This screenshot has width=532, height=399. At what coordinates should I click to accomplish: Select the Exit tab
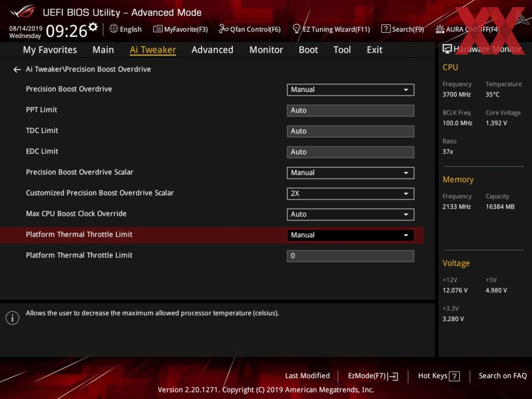374,50
